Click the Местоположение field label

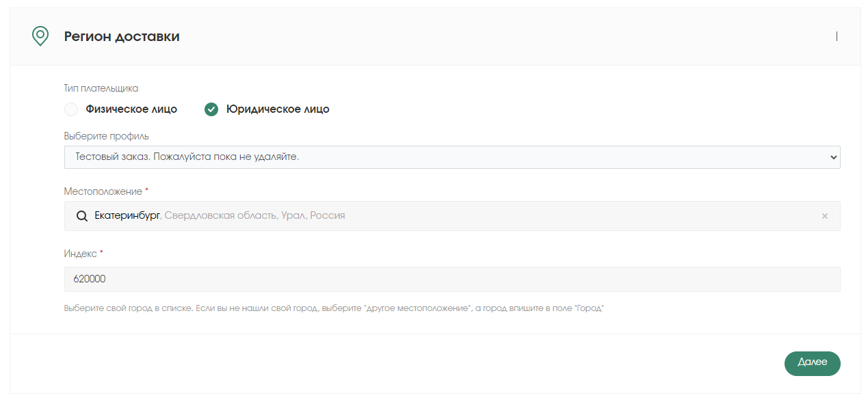click(x=103, y=191)
